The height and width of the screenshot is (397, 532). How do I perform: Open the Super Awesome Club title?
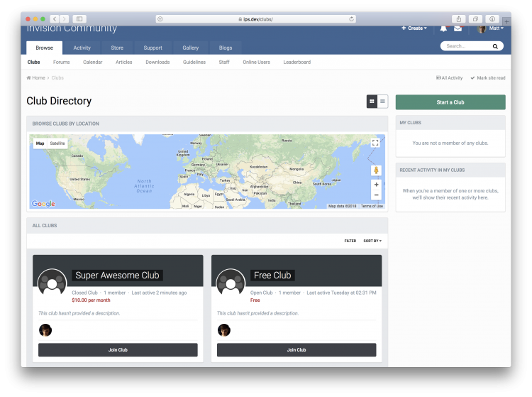pos(117,275)
